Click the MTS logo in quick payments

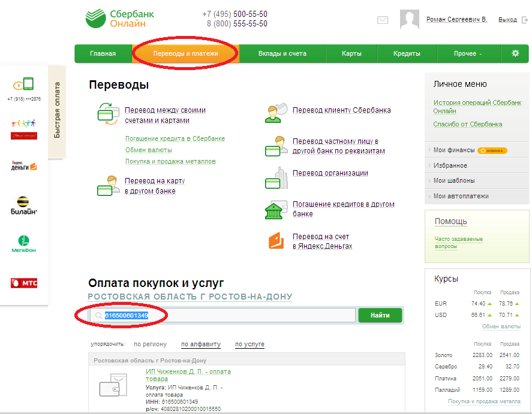[x=24, y=283]
